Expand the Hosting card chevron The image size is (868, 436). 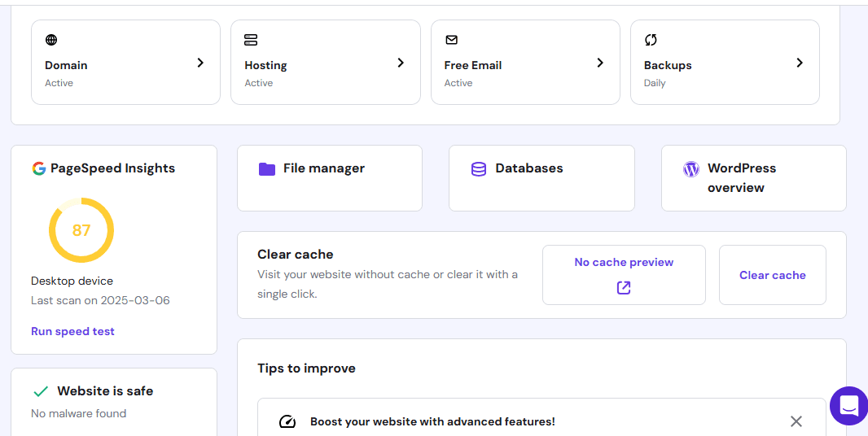(401, 63)
